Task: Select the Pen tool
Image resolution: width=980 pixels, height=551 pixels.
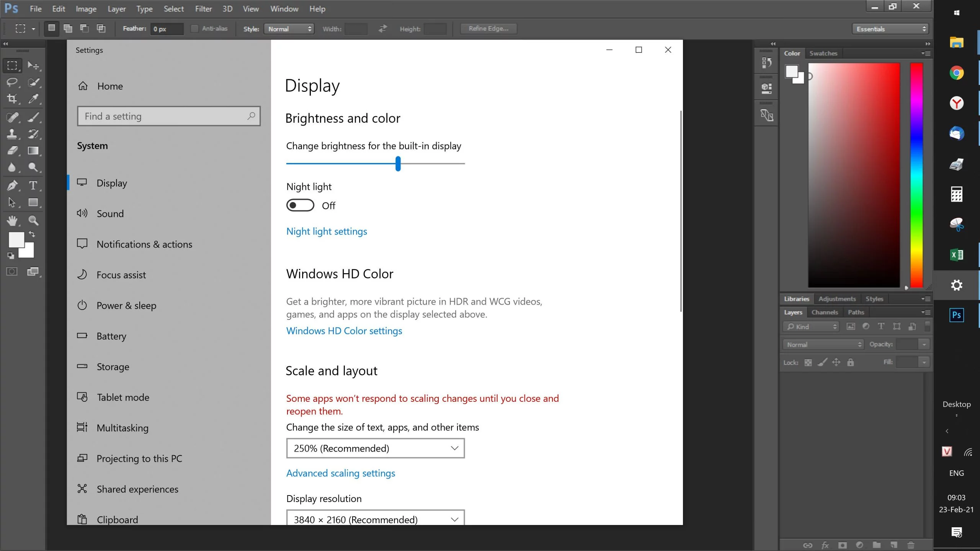Action: [x=12, y=186]
